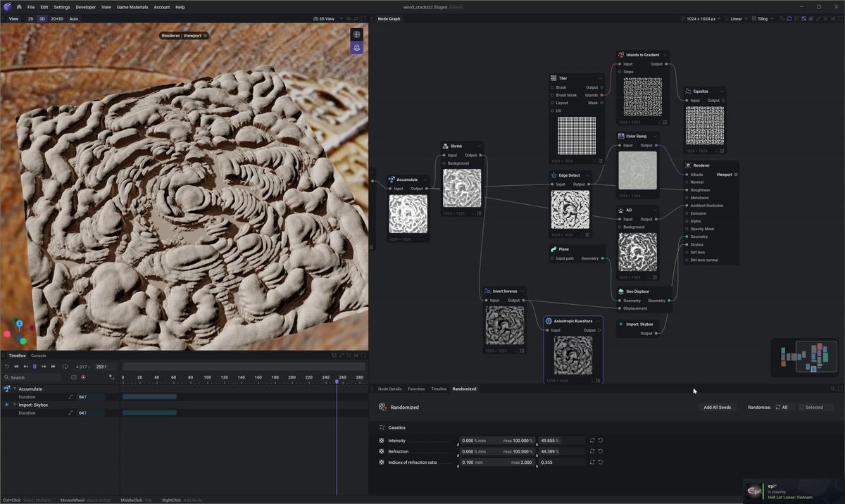This screenshot has width=845, height=504.
Task: Open the Game Materials menu
Action: 132,7
